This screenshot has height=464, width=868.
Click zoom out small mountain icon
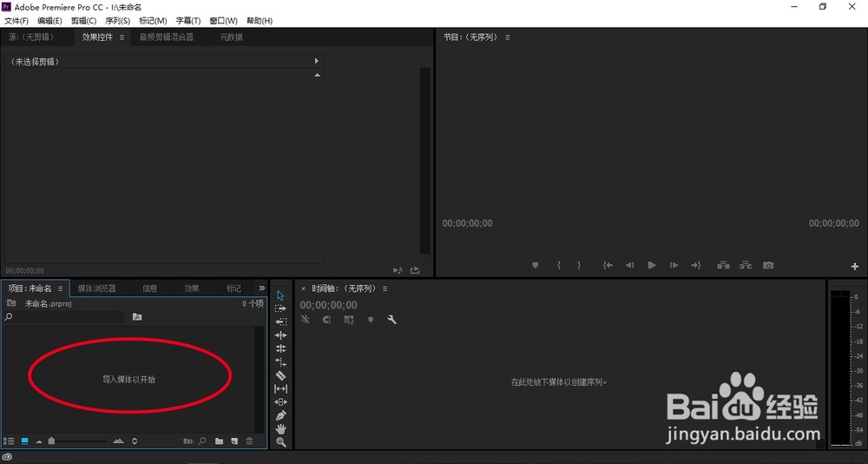39,441
